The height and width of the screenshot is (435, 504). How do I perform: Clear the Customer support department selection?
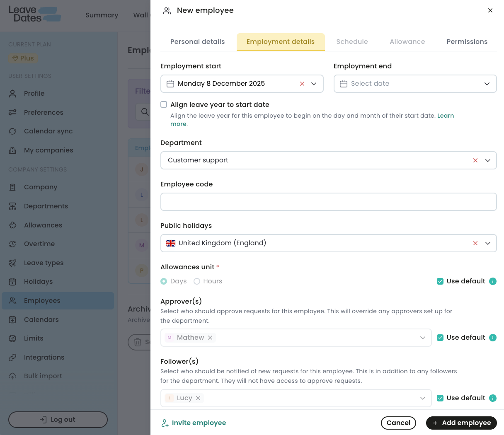point(475,160)
